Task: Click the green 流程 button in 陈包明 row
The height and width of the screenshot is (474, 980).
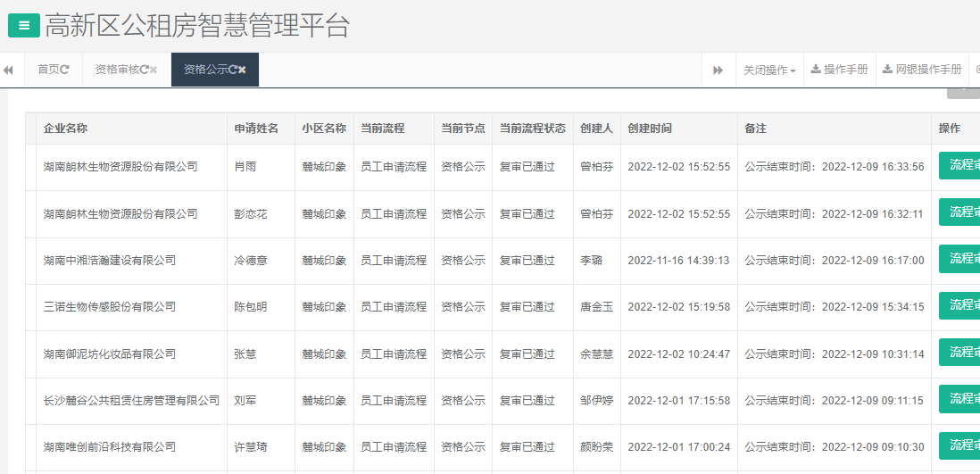Action: point(959,305)
